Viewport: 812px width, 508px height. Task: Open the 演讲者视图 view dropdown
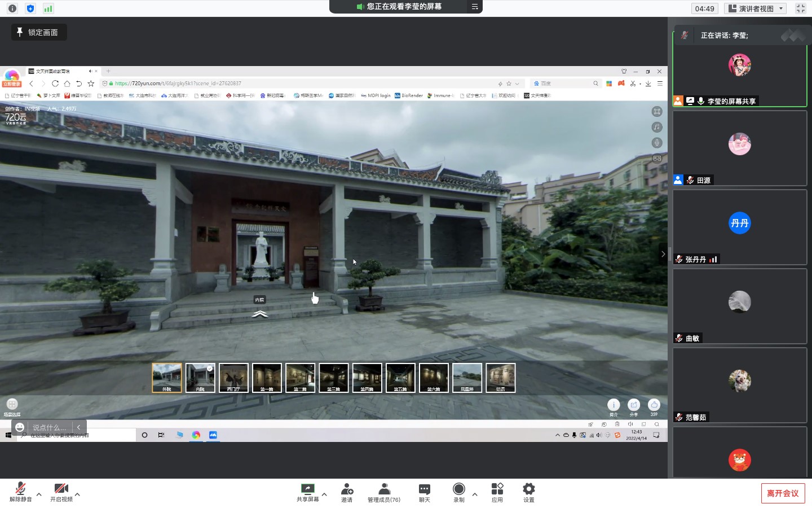(x=756, y=8)
